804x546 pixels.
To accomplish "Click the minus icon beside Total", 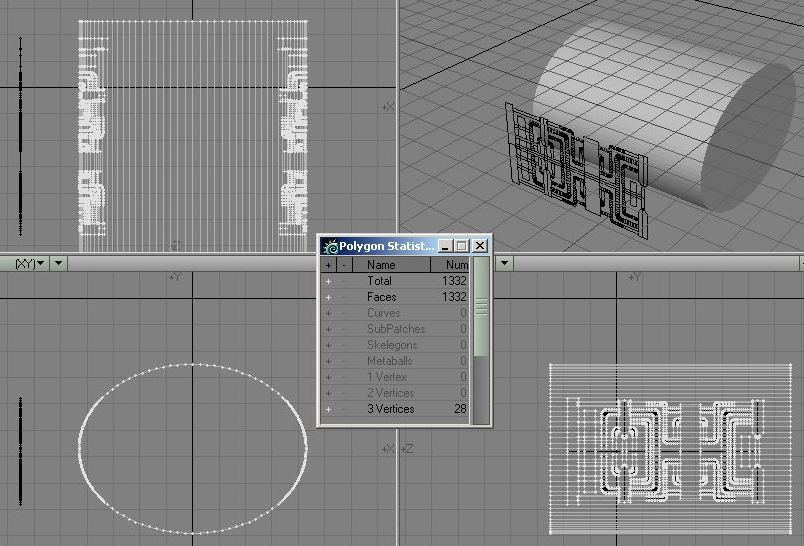I will 344,281.
